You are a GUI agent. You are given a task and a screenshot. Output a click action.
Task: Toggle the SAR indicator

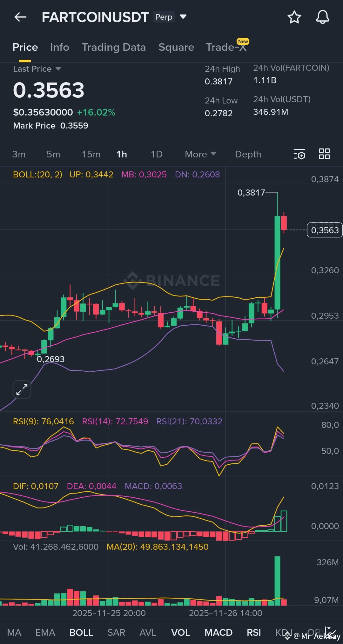(x=116, y=633)
